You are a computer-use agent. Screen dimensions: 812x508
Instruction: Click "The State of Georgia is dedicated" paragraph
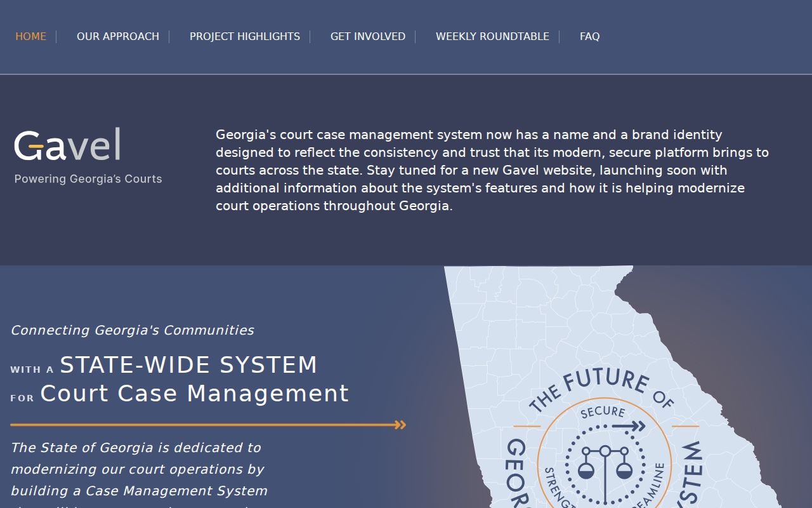(139, 475)
